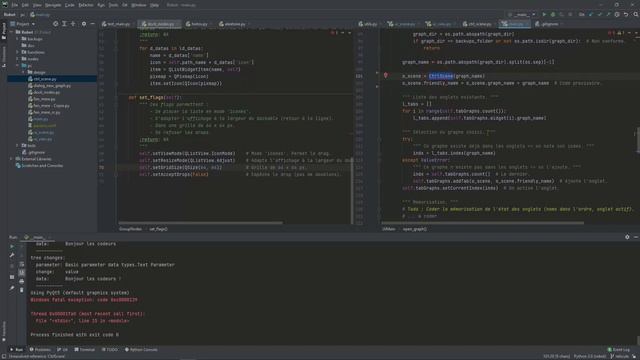Hide the Project panel with the minus icon

coord(92,24)
